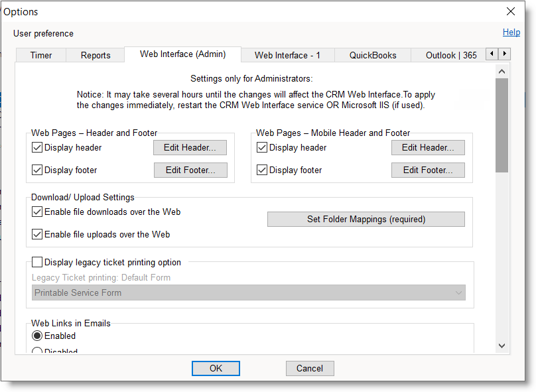536x392 pixels.
Task: Close the Options dialog window
Action: (511, 11)
